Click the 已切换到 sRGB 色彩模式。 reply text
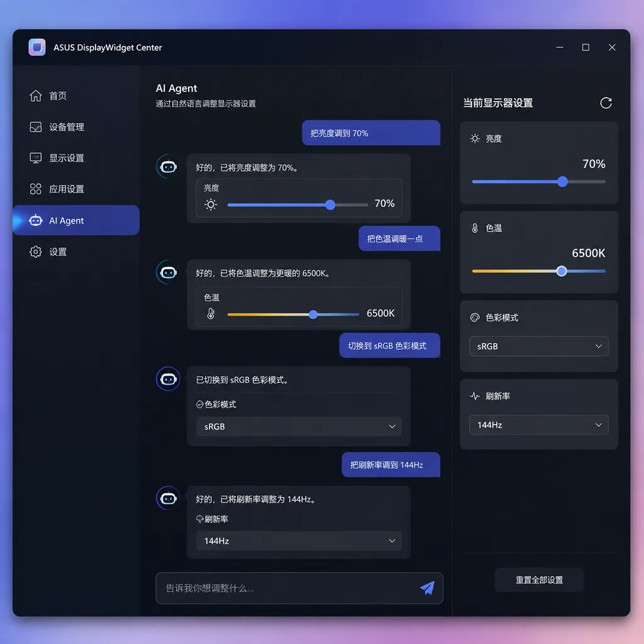This screenshot has width=644, height=644. pos(242,380)
